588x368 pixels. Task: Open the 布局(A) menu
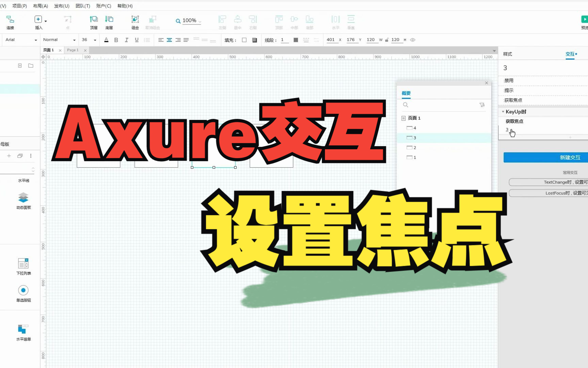[40, 6]
